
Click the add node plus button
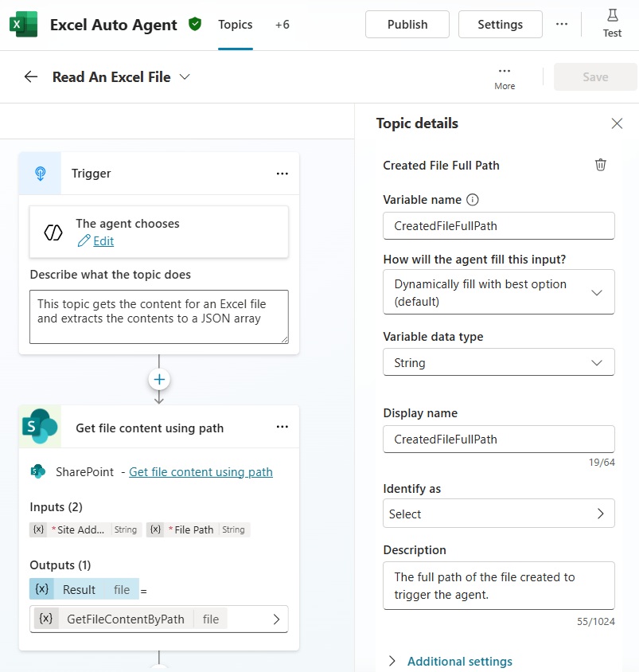(159, 380)
